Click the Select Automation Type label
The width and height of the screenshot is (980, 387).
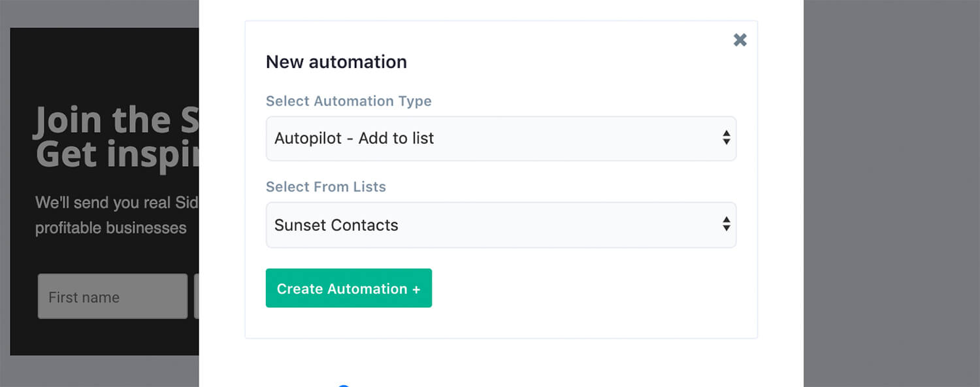pos(348,101)
